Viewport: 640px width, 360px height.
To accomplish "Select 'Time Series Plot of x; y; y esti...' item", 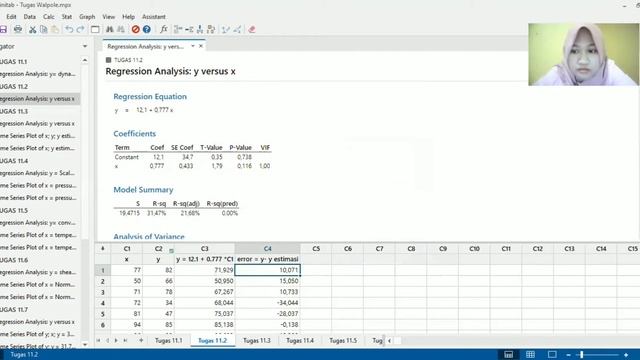I will point(38,136).
